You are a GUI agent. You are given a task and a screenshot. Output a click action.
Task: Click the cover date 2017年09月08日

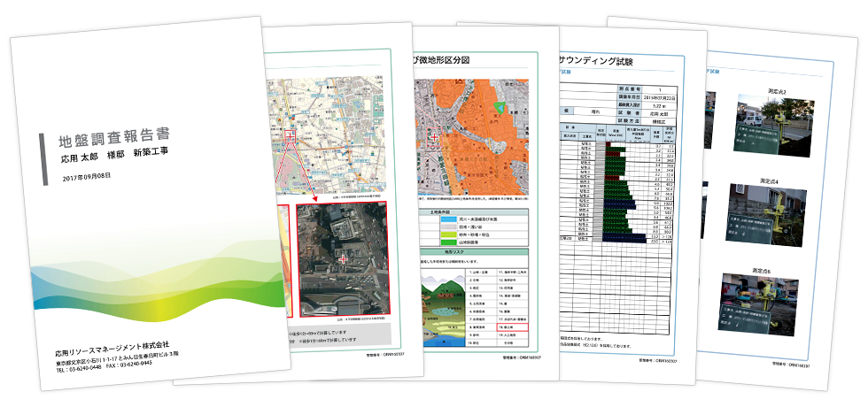[x=87, y=178]
